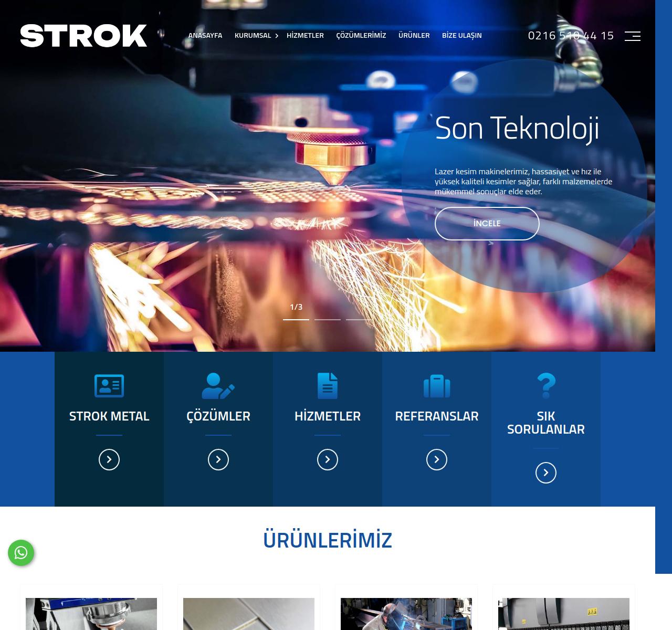Click the ÜRÜNLERİMİZ section heading
The height and width of the screenshot is (630, 672).
click(328, 540)
